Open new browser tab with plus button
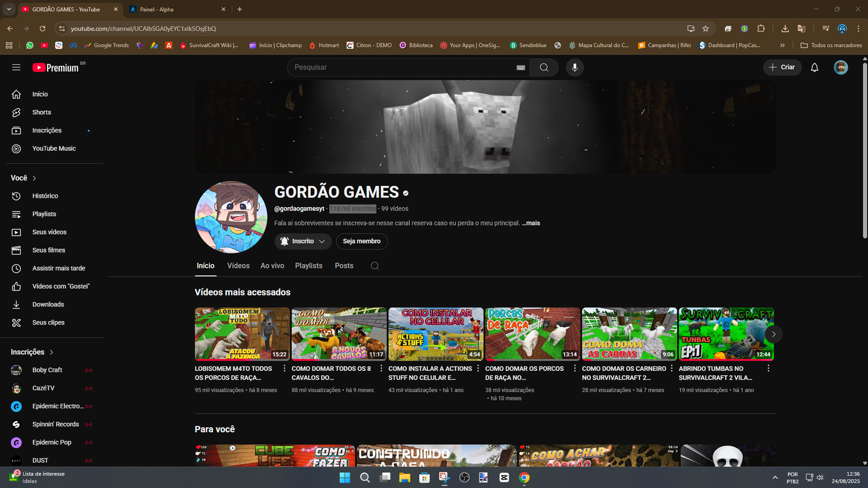This screenshot has width=868, height=488. (240, 9)
